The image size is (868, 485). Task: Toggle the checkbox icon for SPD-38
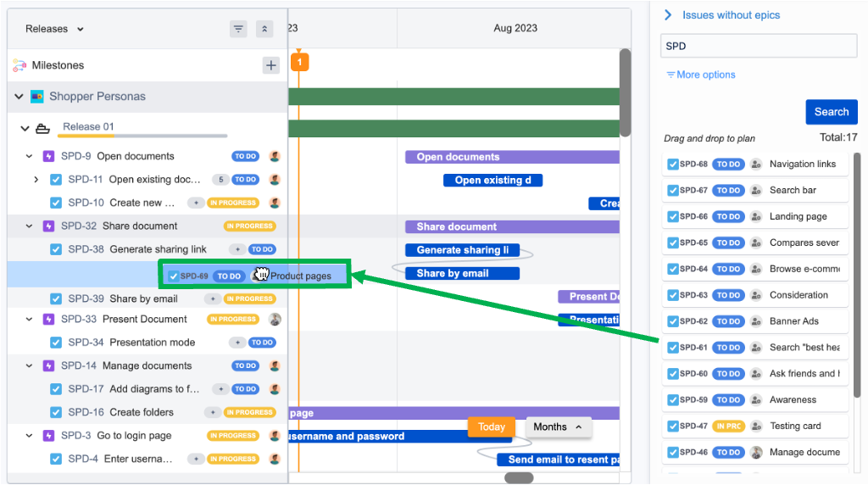pos(56,249)
